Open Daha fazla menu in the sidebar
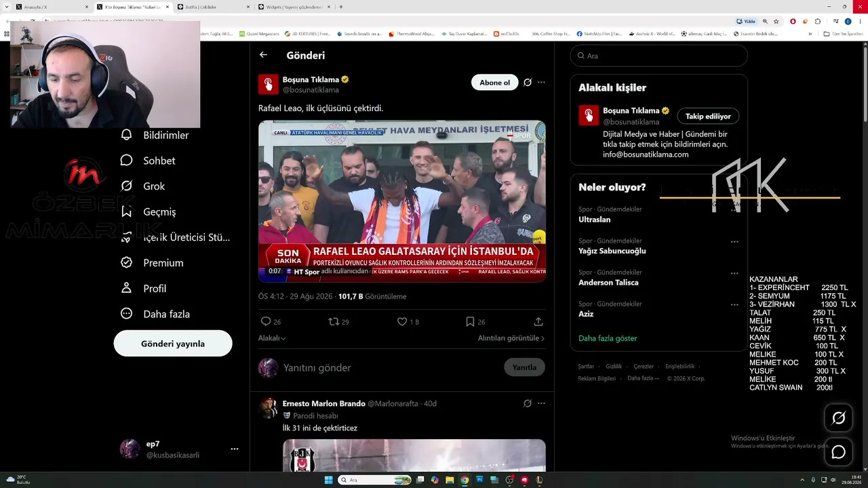The width and height of the screenshot is (868, 488). (155, 314)
